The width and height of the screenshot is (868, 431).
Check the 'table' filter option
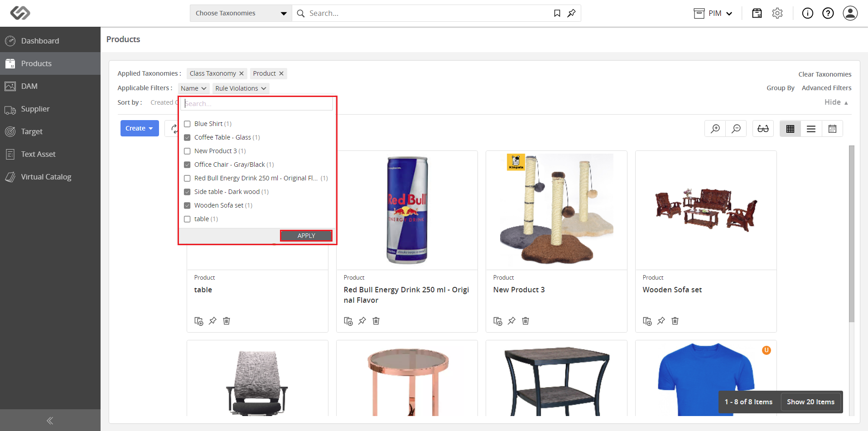(x=187, y=219)
